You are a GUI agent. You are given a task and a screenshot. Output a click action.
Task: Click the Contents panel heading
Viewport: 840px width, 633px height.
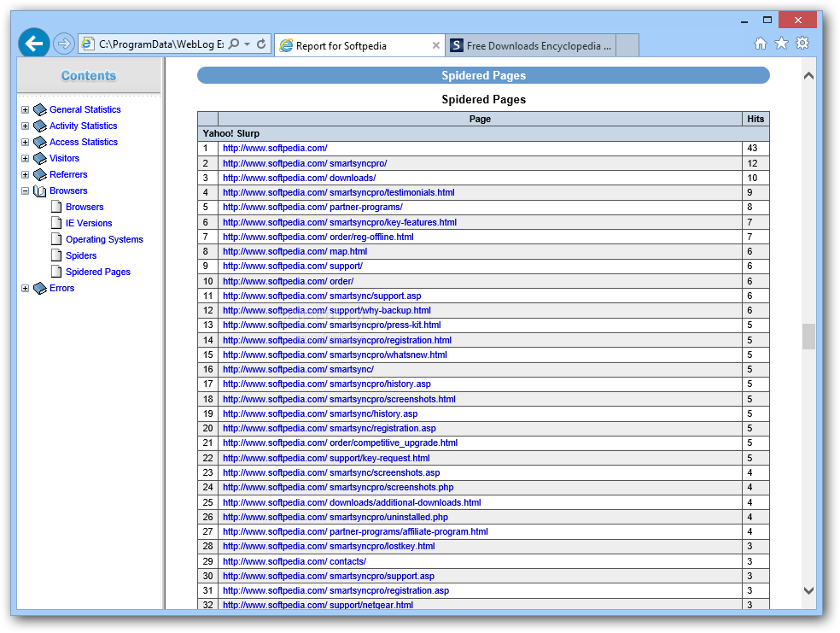click(x=89, y=75)
